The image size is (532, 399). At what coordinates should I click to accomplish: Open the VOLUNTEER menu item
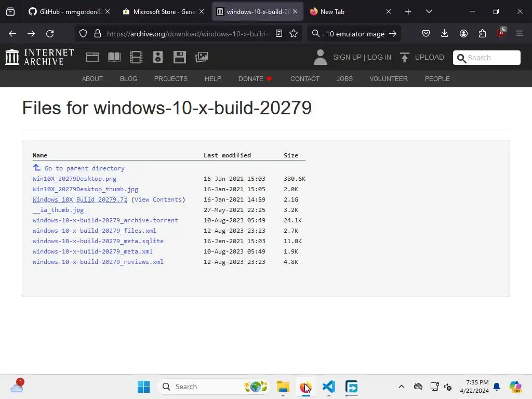click(389, 79)
